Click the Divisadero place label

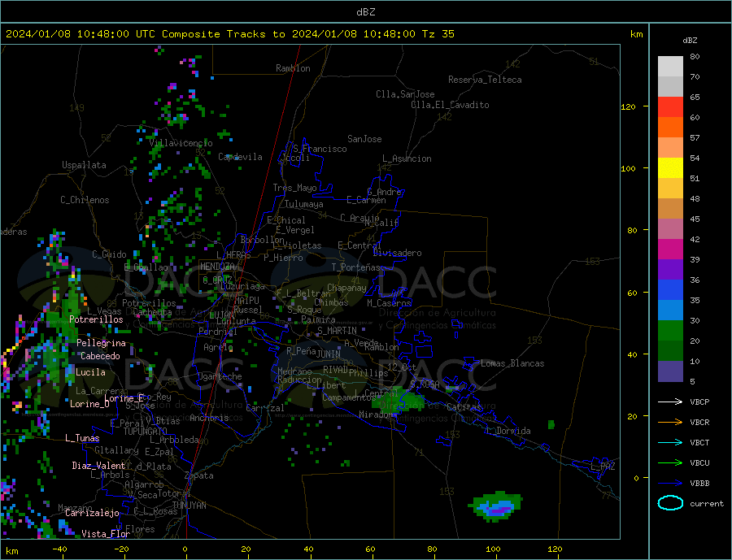tap(397, 253)
